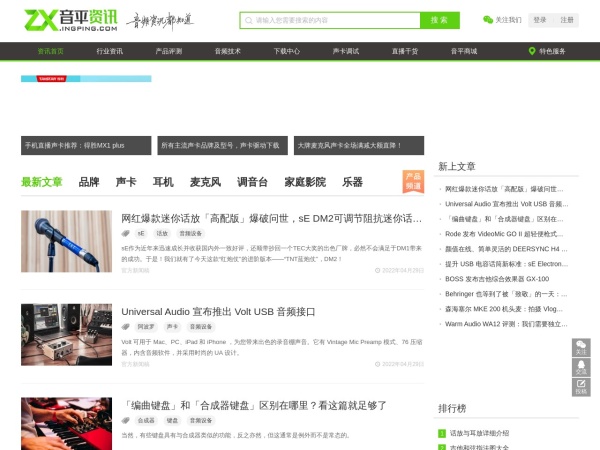The width and height of the screenshot is (600, 450).
Task: Open the 手机直播声卡推荐 得胜MX1 plus banner
Action: [x=86, y=145]
